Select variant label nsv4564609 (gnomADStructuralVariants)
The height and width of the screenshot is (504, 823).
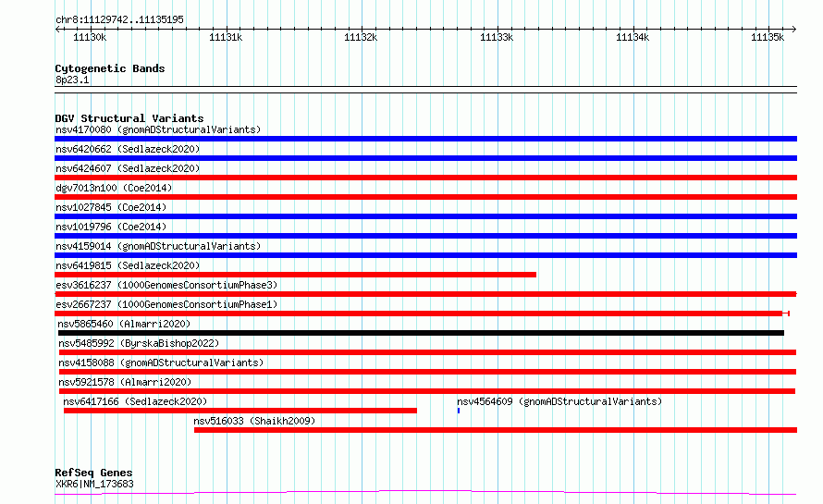click(x=559, y=401)
